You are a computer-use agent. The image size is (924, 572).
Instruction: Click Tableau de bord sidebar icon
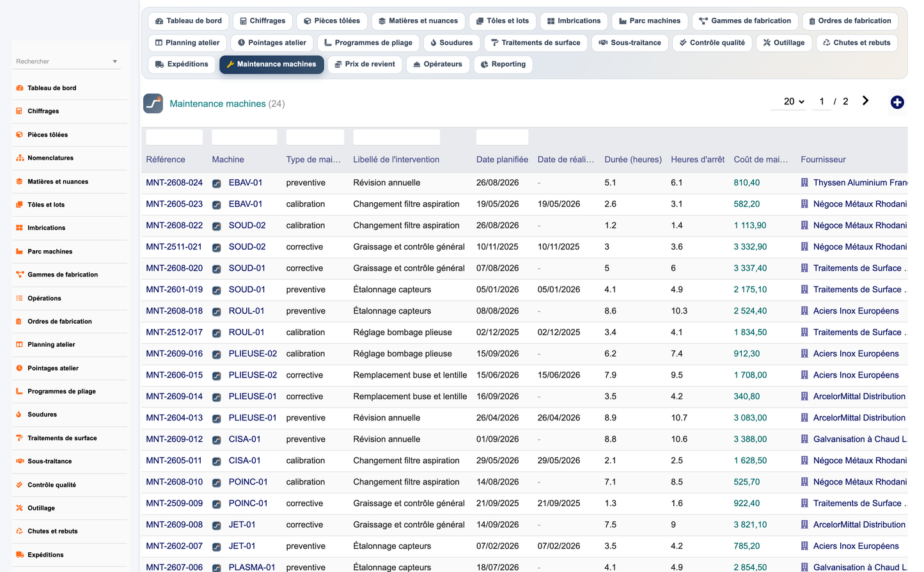(x=20, y=88)
